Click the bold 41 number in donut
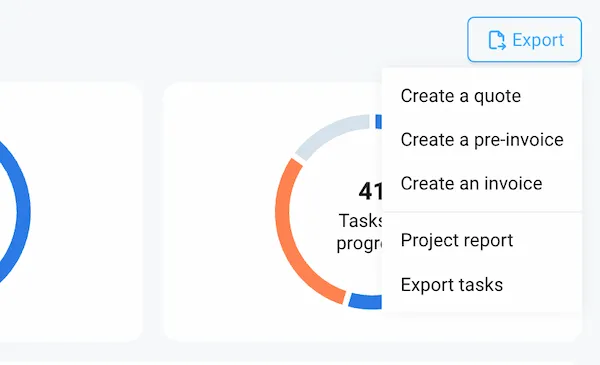The width and height of the screenshot is (600, 365). [x=370, y=191]
